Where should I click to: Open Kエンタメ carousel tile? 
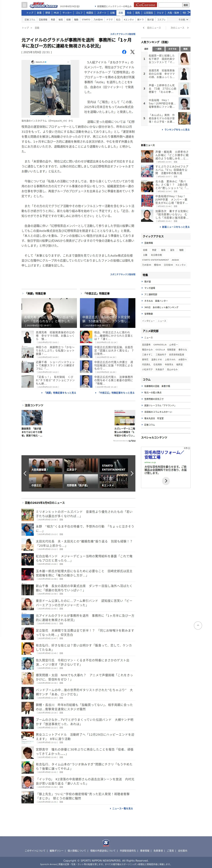[114, 481]
